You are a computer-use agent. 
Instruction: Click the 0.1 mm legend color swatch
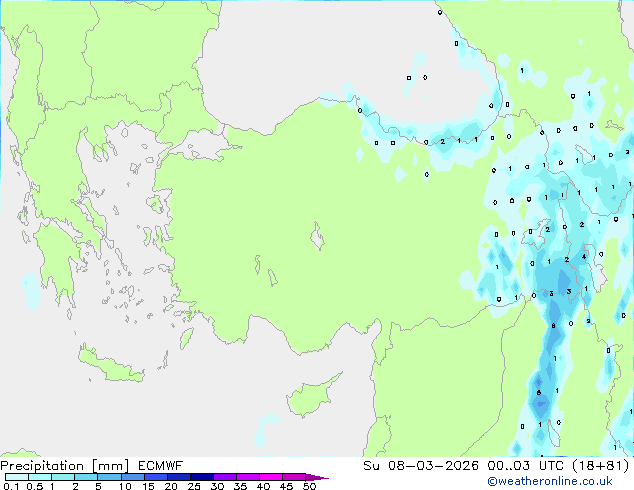(x=17, y=477)
